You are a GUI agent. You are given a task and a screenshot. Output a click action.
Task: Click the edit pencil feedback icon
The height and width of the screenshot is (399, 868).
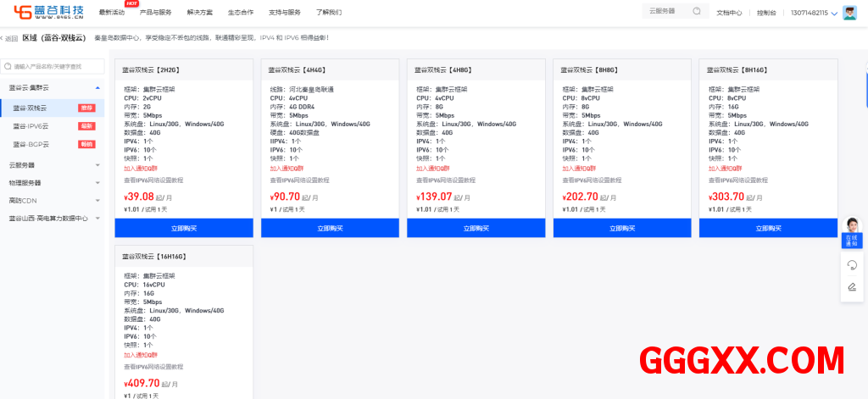tap(852, 286)
